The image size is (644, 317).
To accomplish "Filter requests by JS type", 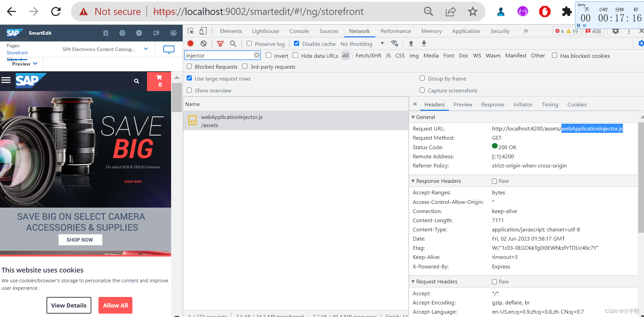I will [x=388, y=55].
